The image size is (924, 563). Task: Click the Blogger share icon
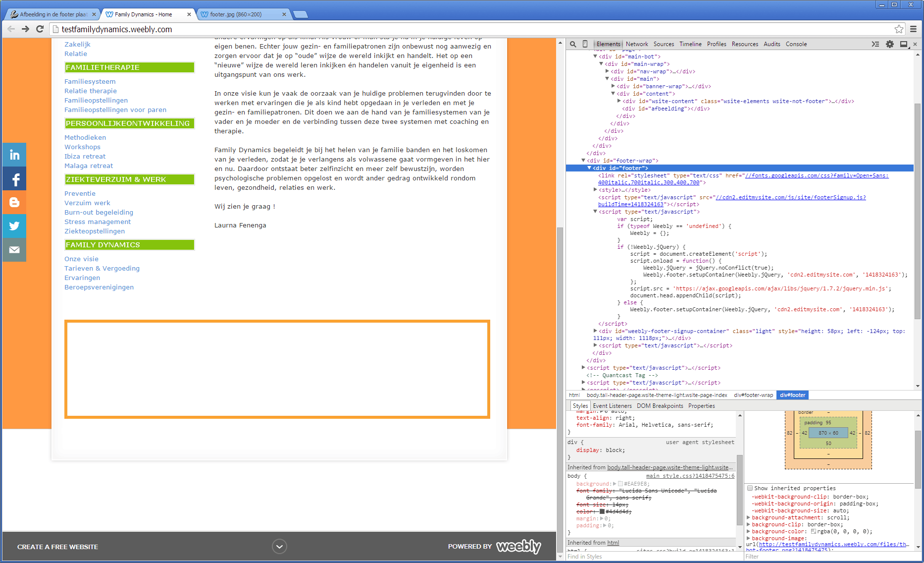(14, 202)
